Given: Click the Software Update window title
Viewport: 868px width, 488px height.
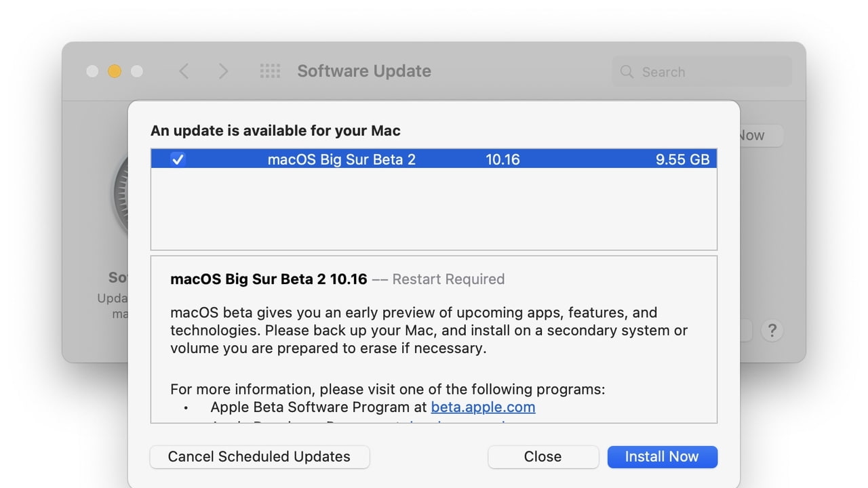Looking at the screenshot, I should pos(364,71).
